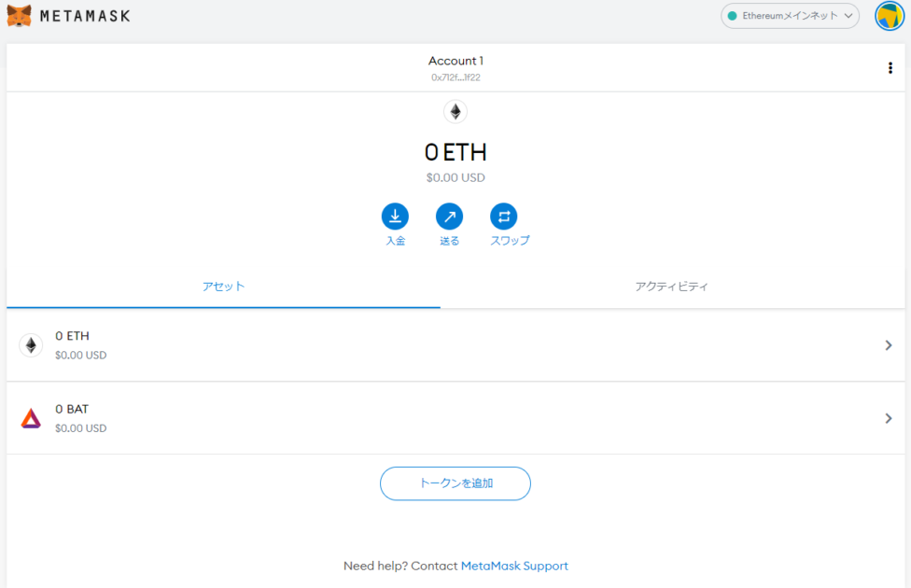Click the ETH token icon in asset list

(x=31, y=345)
